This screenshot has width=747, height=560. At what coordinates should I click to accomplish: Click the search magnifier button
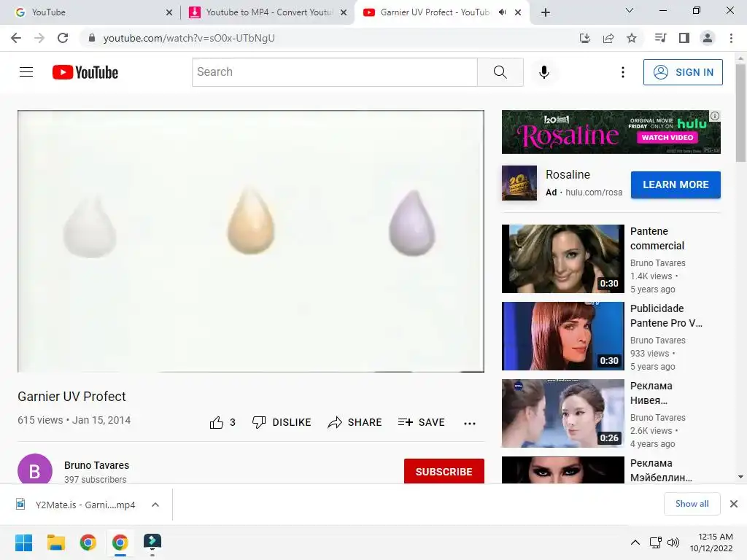pyautogui.click(x=500, y=72)
